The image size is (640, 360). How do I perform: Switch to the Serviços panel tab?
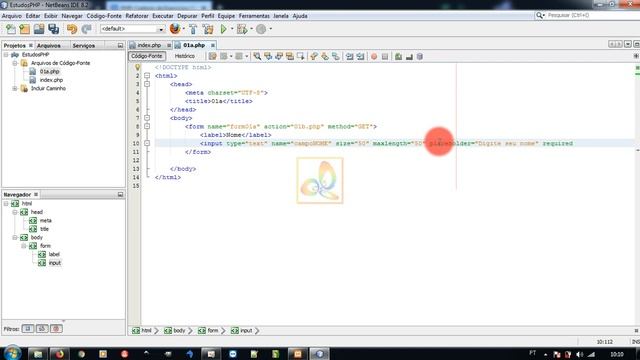click(84, 46)
